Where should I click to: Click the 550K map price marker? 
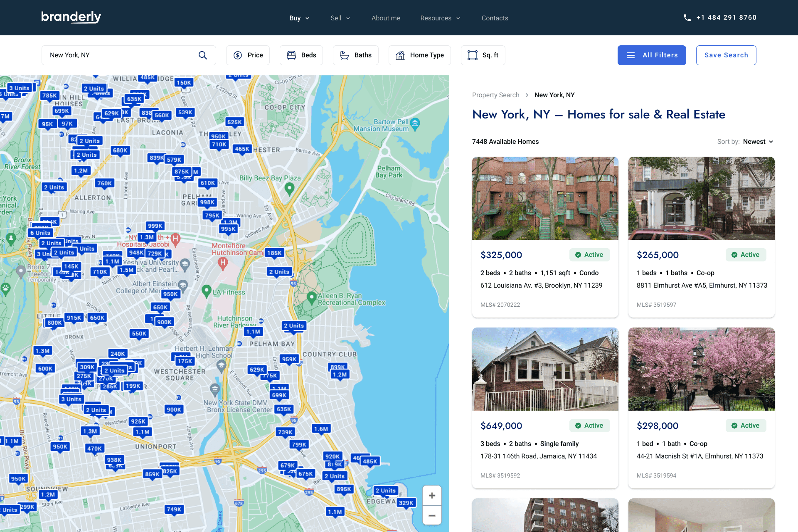pyautogui.click(x=139, y=333)
